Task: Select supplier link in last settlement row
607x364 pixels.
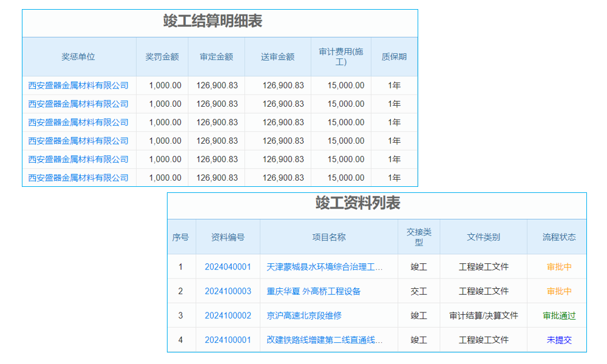Action: (x=80, y=178)
